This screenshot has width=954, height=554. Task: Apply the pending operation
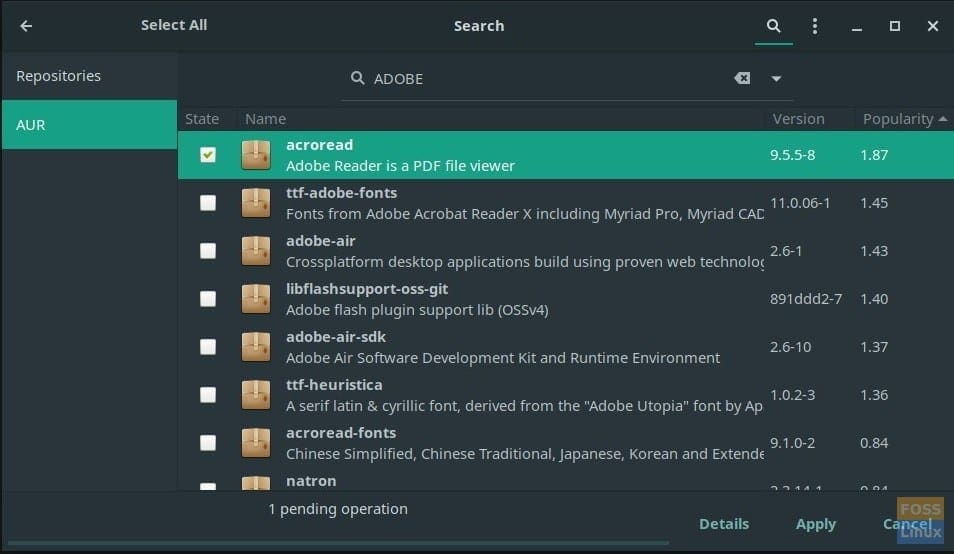815,524
